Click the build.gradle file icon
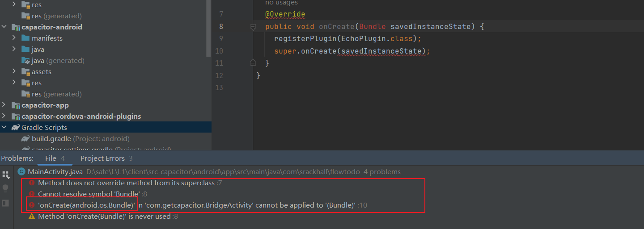Screen dimensions: 644x229 (25, 139)
